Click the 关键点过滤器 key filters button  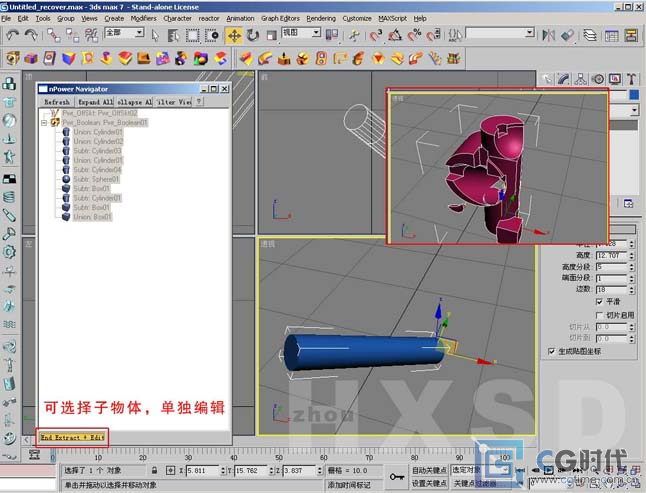[x=475, y=483]
